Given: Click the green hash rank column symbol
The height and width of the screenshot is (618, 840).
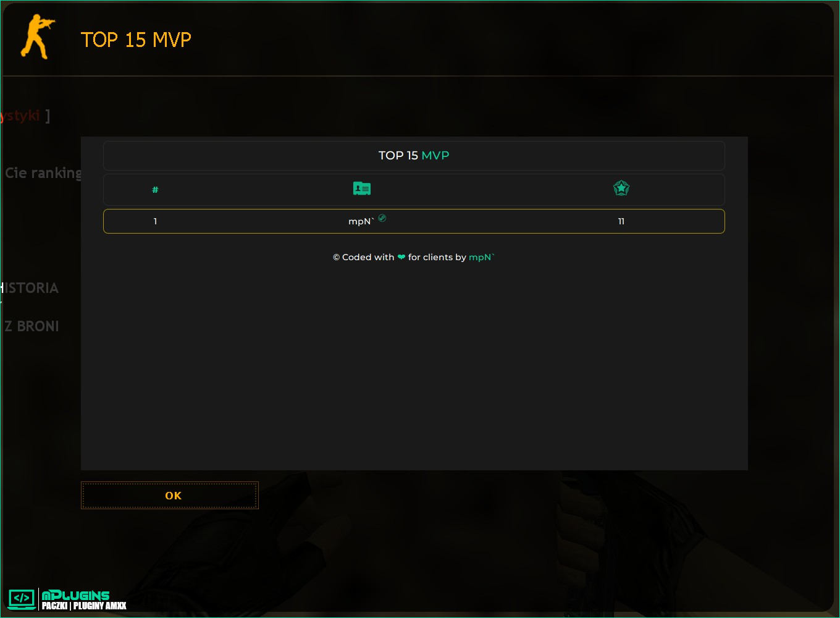Looking at the screenshot, I should point(155,190).
